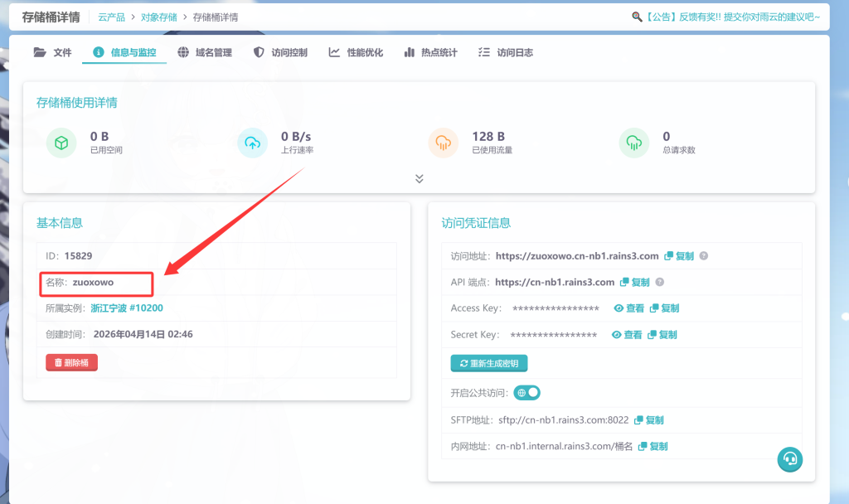Image resolution: width=849 pixels, height=504 pixels.
Task: Open the customer support headset icon
Action: click(790, 458)
